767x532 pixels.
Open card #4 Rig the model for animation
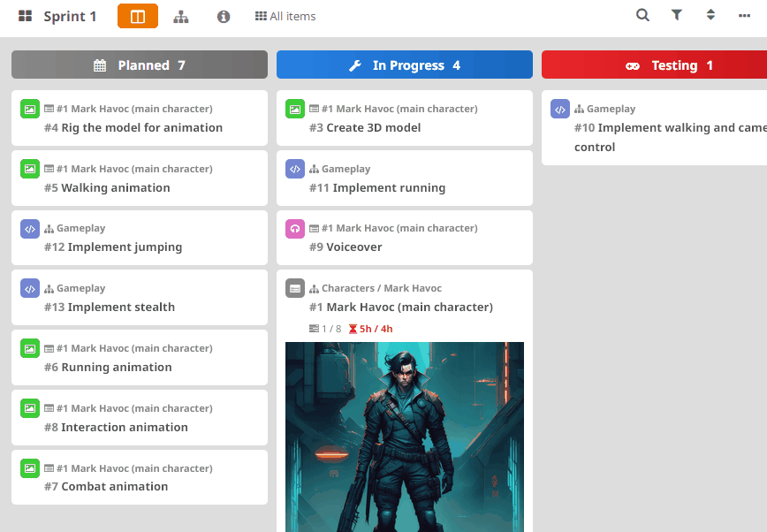141,127
